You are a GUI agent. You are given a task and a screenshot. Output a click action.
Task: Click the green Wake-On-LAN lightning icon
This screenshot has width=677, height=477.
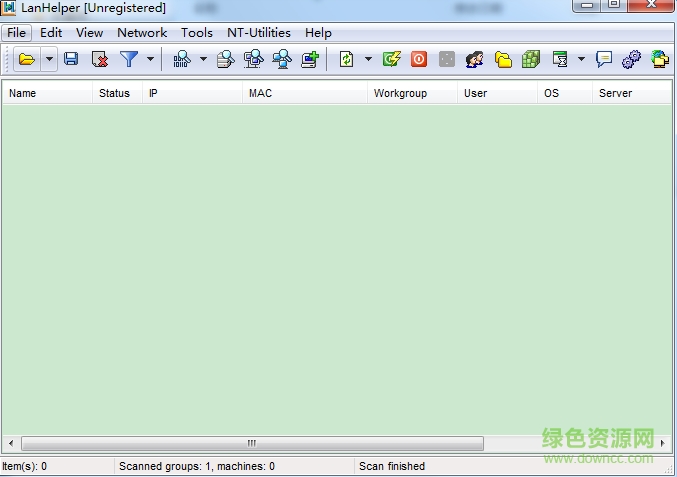coord(391,59)
